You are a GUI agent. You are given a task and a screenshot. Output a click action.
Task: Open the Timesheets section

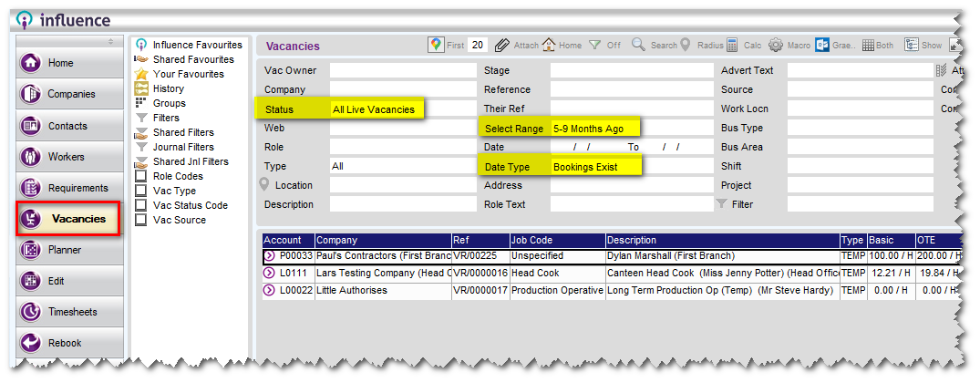coord(69,312)
